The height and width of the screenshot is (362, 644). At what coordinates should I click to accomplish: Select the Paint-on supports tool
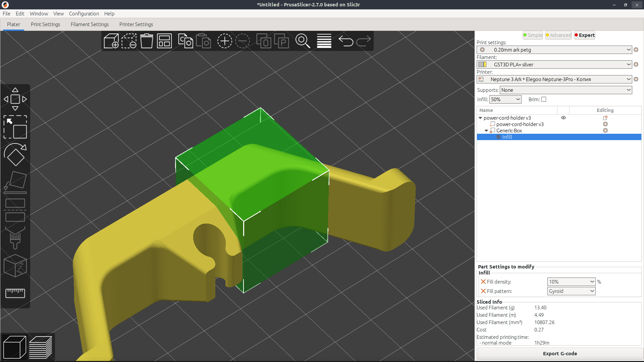click(15, 238)
